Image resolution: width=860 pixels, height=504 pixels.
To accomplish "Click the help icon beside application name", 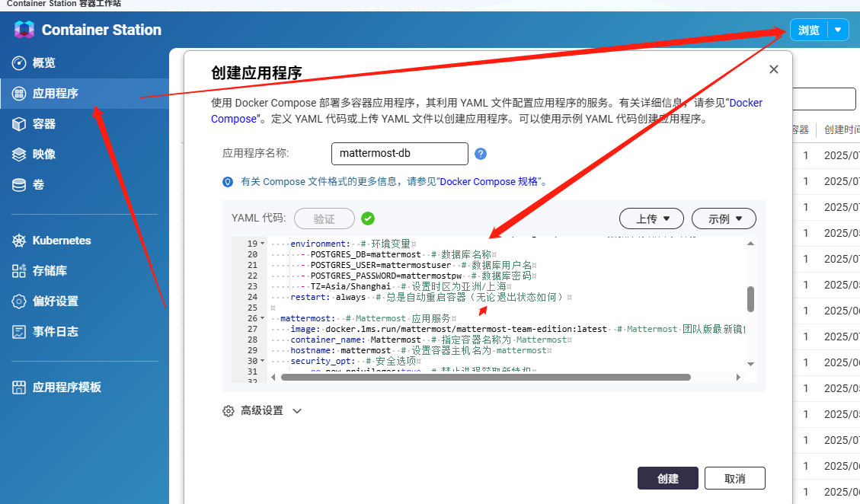I will (481, 154).
